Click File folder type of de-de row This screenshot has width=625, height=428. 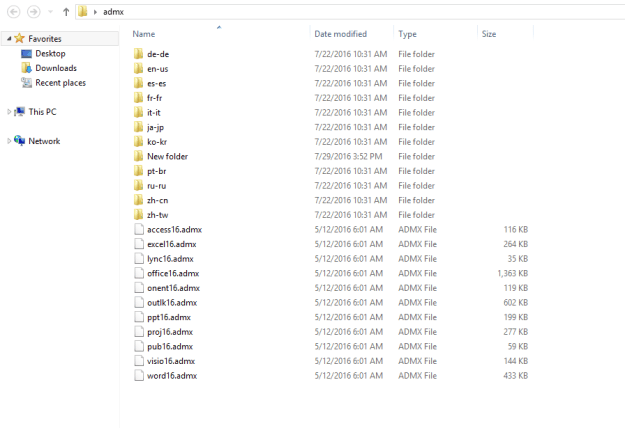tap(416, 54)
